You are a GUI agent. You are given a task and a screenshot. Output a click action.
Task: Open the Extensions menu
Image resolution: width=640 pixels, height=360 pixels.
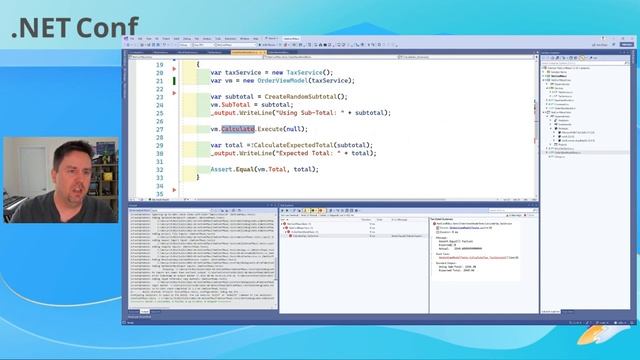click(230, 39)
